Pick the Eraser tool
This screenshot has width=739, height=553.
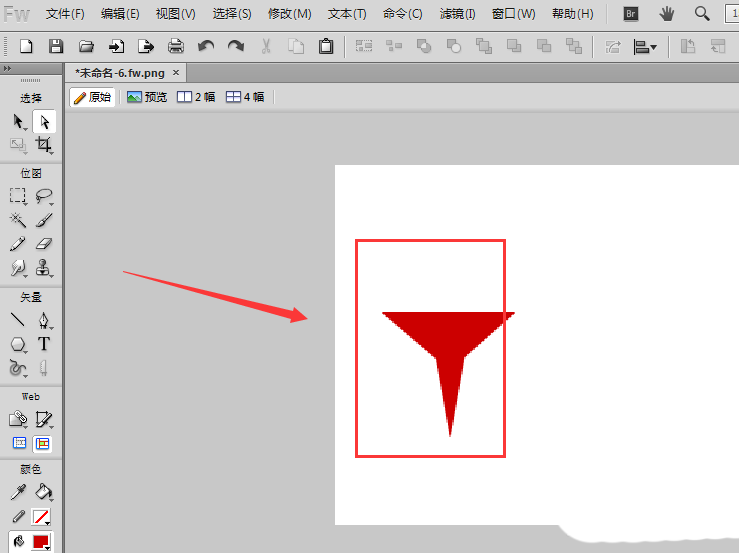(44, 244)
